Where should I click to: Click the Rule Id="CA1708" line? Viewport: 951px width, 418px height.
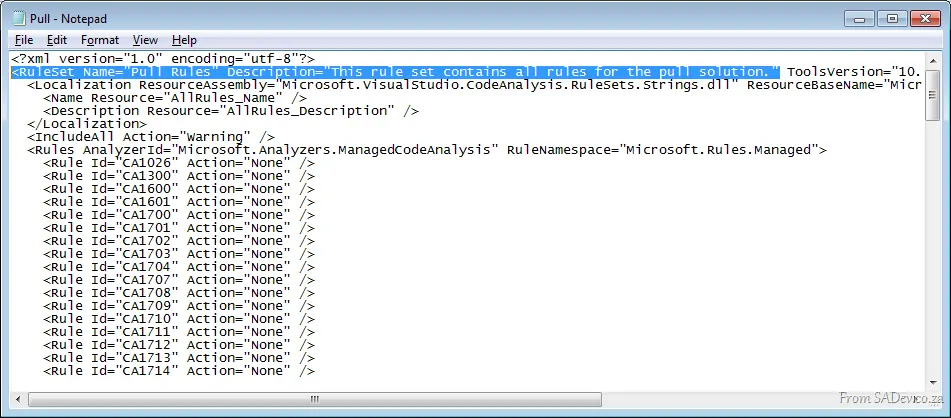pos(179,293)
